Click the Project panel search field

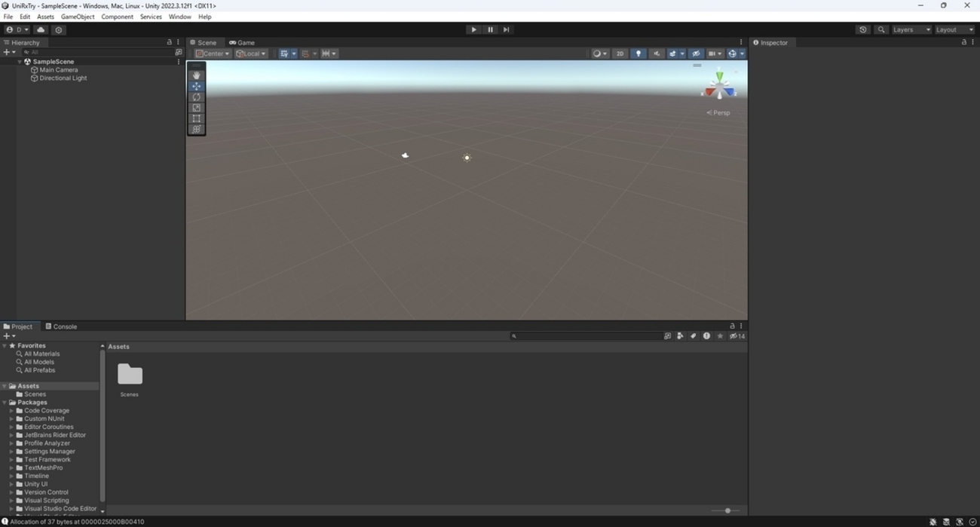pyautogui.click(x=588, y=336)
